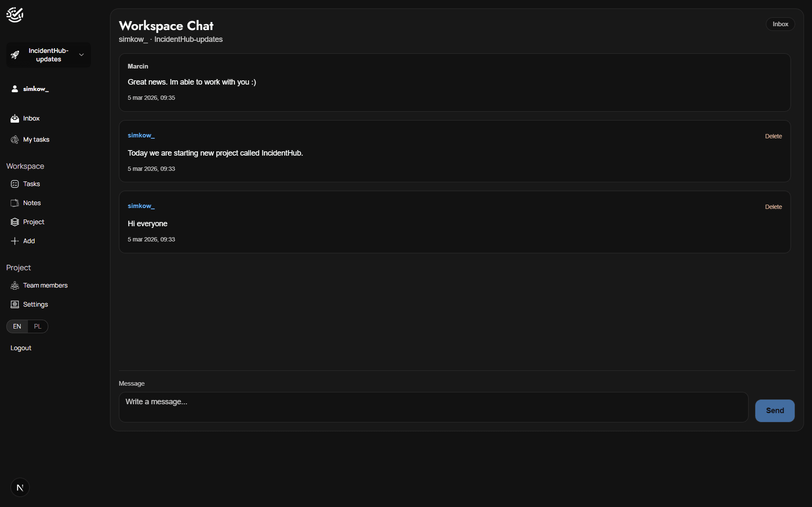Click Logout in the sidebar

[x=21, y=348]
